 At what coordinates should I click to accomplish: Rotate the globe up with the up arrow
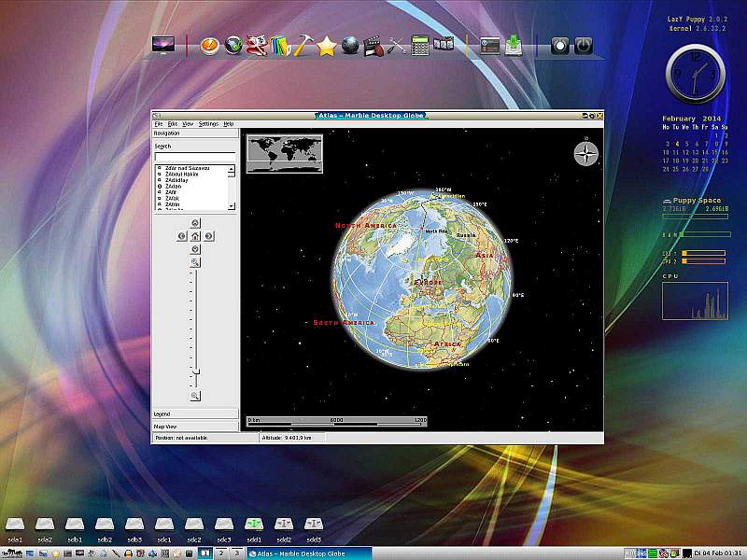tap(195, 223)
